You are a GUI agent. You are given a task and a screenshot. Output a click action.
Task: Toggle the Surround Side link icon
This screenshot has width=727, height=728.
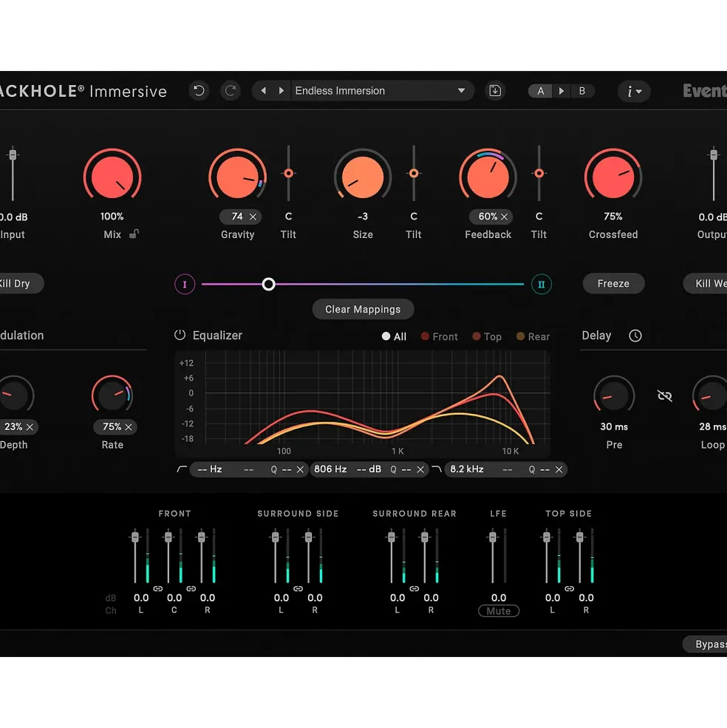[298, 588]
